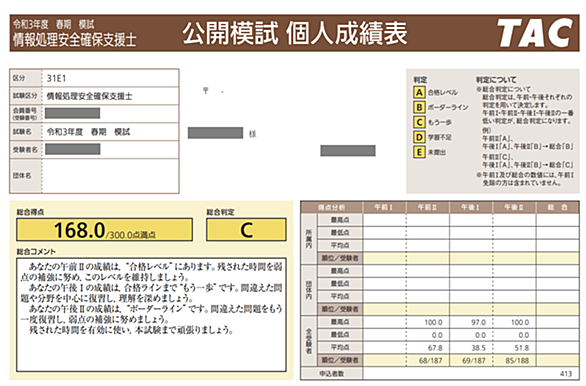586x386 pixels.
Task: Click the closing comment 残された時間を有効に使い
Action: point(131,330)
